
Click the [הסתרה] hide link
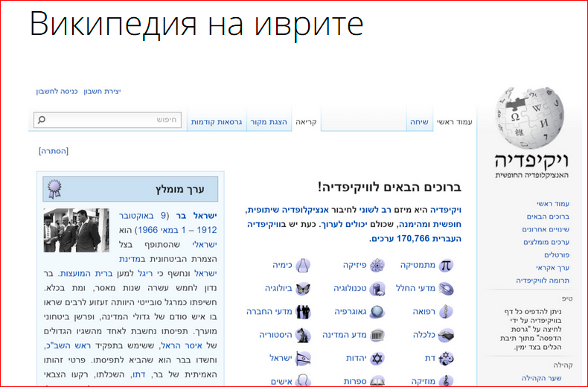54,151
